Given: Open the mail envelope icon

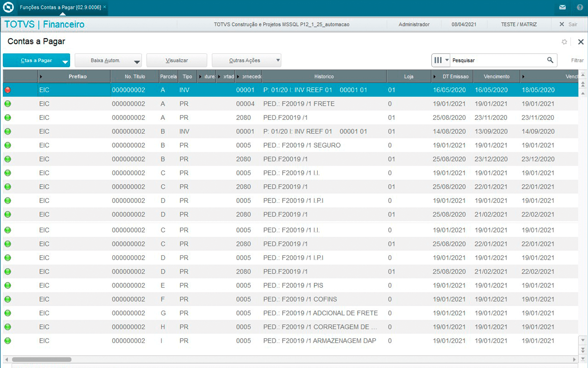Looking at the screenshot, I should point(562,7).
